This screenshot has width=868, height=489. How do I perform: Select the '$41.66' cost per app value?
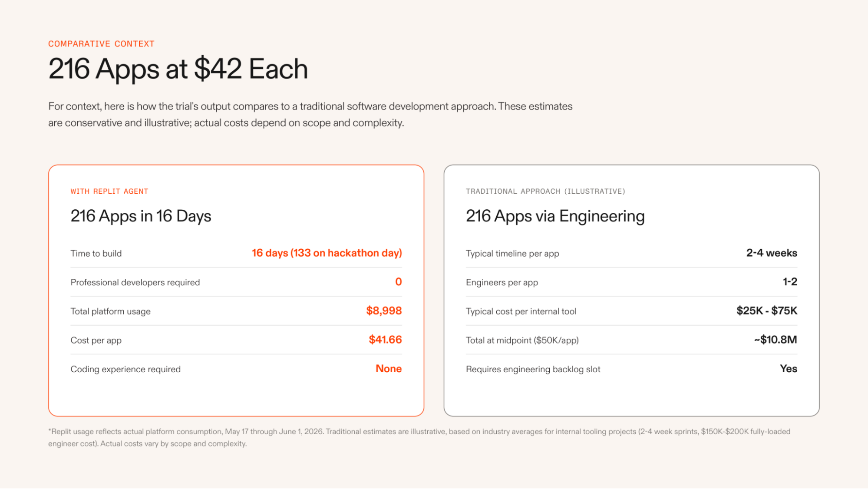pos(385,340)
